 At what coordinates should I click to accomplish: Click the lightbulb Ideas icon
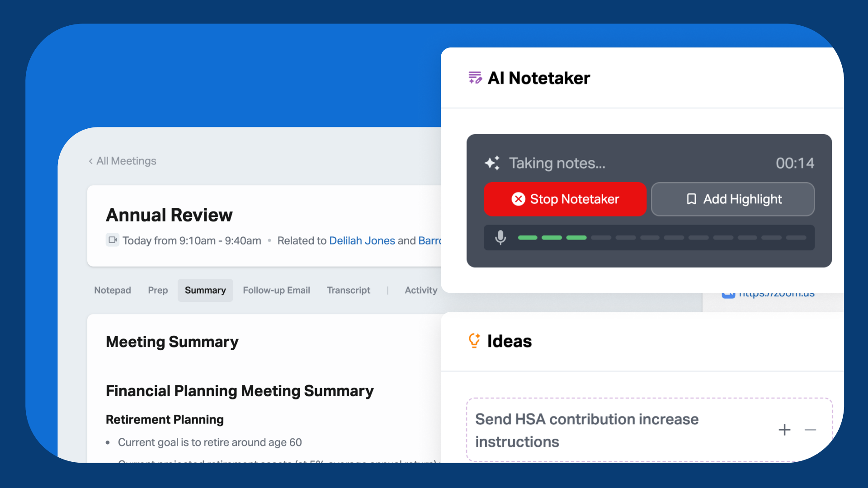tap(474, 341)
